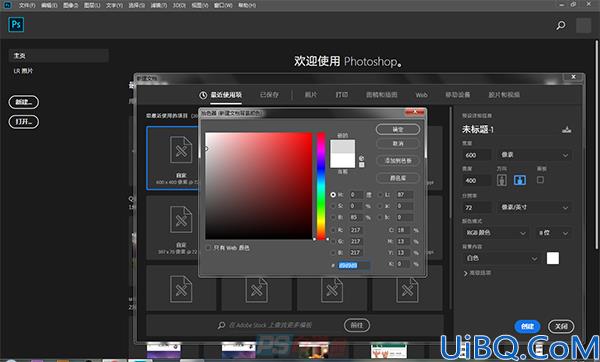The width and height of the screenshot is (600, 362).
Task: Open the 帮助(H) menu
Action: tap(247, 5)
